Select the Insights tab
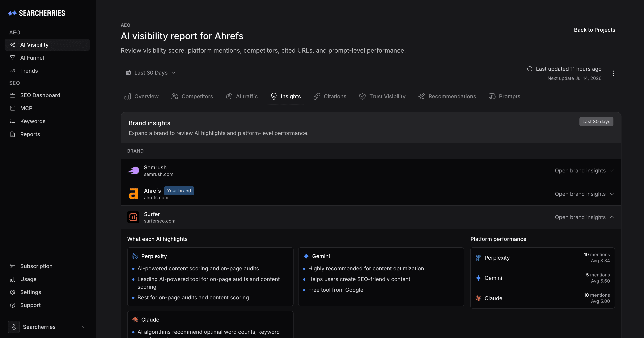Screen dimensions: 644x338 point(286,97)
